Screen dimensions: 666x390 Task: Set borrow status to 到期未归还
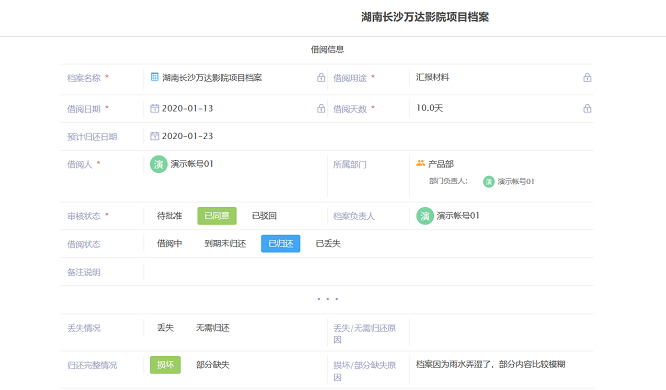(225, 243)
